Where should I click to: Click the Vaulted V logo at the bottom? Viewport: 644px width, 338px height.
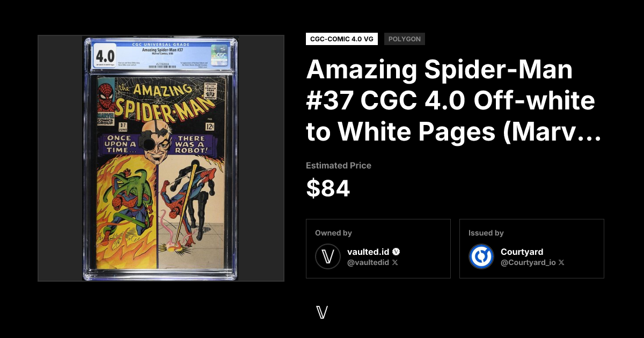pyautogui.click(x=322, y=312)
